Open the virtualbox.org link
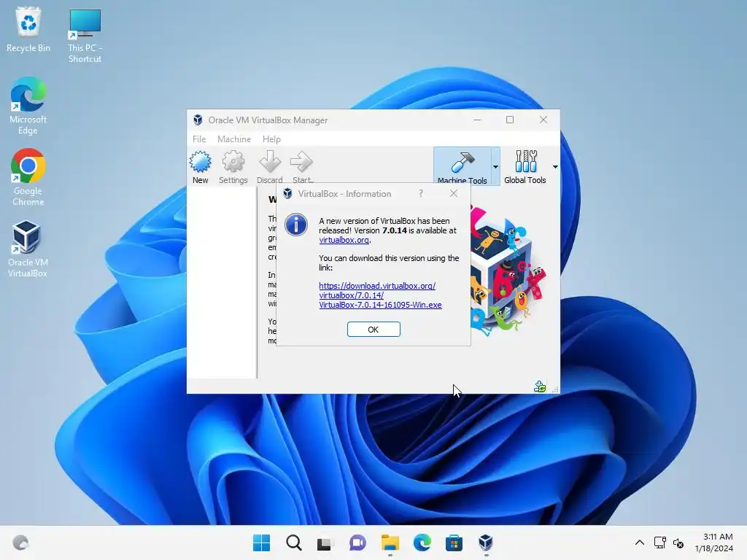This screenshot has width=747, height=560. 344,240
